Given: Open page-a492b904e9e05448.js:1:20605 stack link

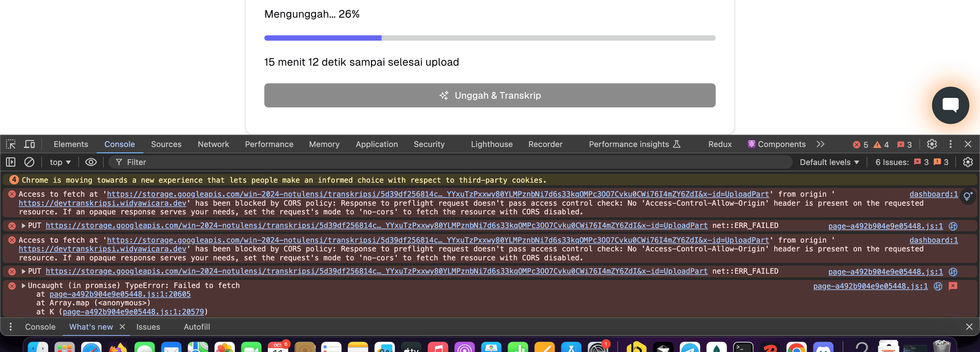Looking at the screenshot, I should (x=120, y=294).
